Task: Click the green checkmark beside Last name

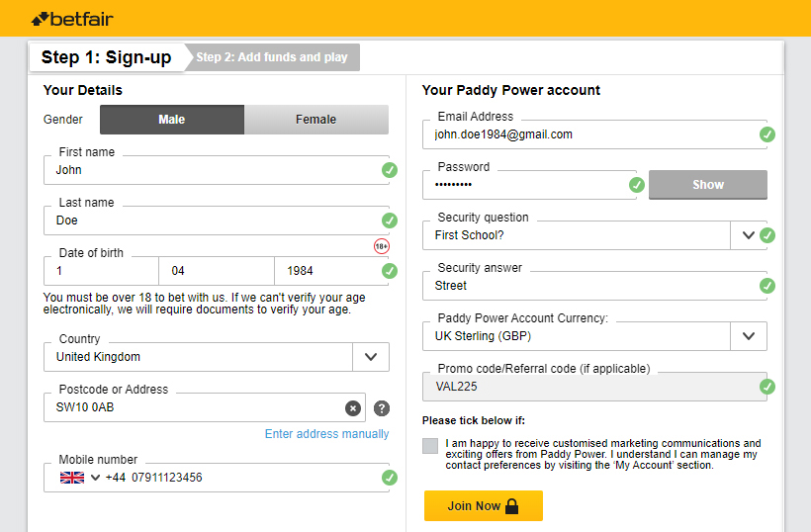Action: (390, 221)
